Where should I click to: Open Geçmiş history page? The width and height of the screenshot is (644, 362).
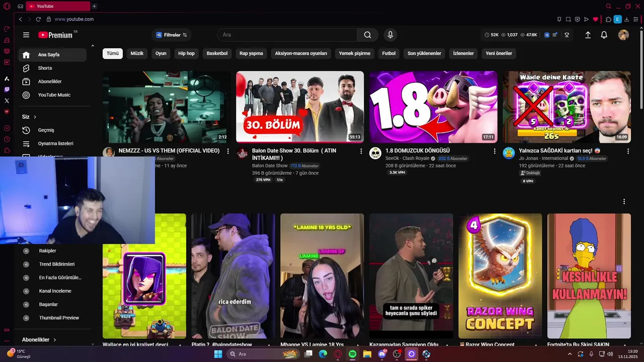52,130
